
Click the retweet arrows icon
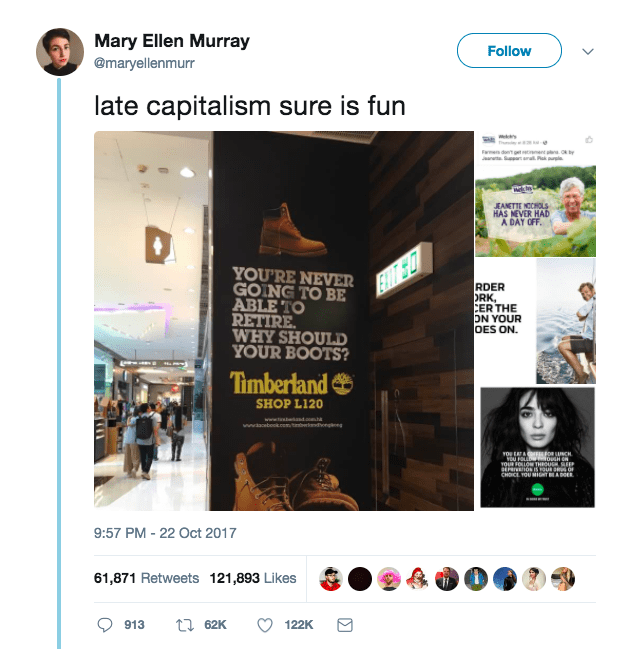click(185, 625)
